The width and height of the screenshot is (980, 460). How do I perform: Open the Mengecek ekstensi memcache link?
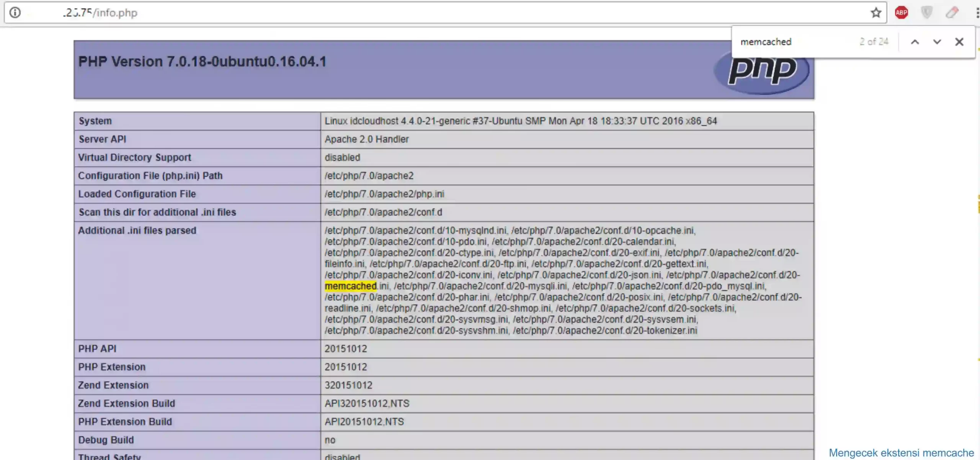coord(901,453)
